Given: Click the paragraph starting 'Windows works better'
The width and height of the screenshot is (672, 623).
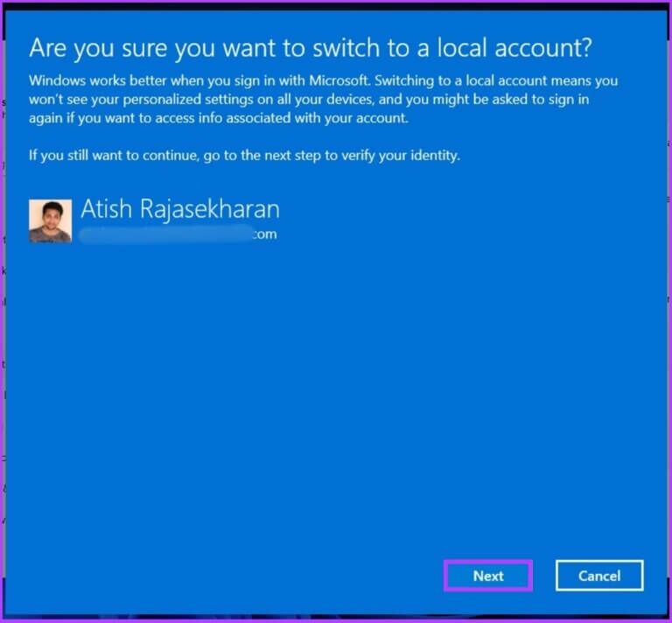Looking at the screenshot, I should (323, 99).
